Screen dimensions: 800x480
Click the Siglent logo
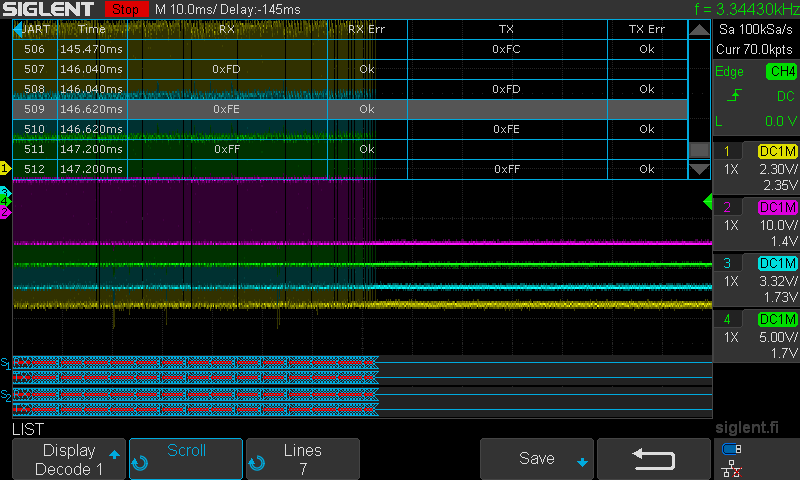coord(48,9)
